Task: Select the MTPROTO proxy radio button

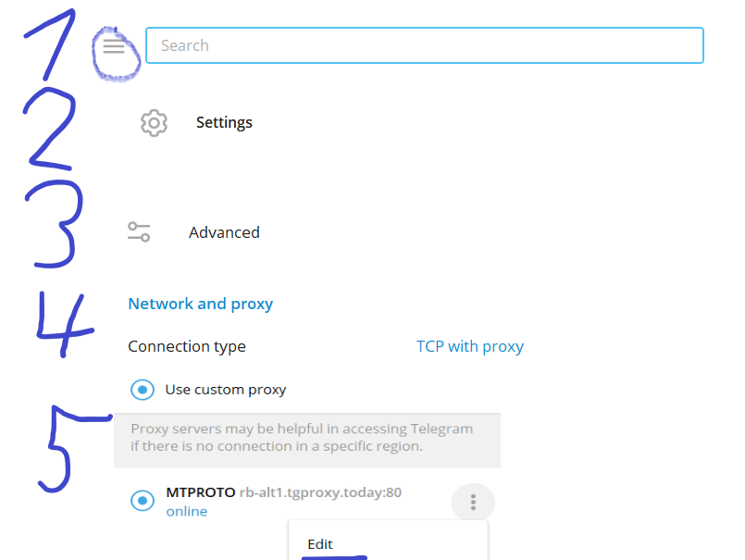Action: [143, 501]
